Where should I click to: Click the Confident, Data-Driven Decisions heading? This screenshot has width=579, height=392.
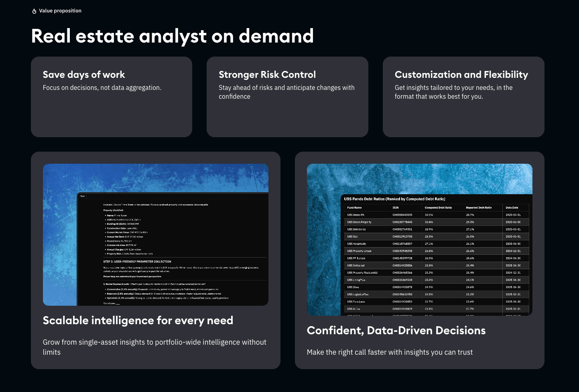(x=396, y=331)
